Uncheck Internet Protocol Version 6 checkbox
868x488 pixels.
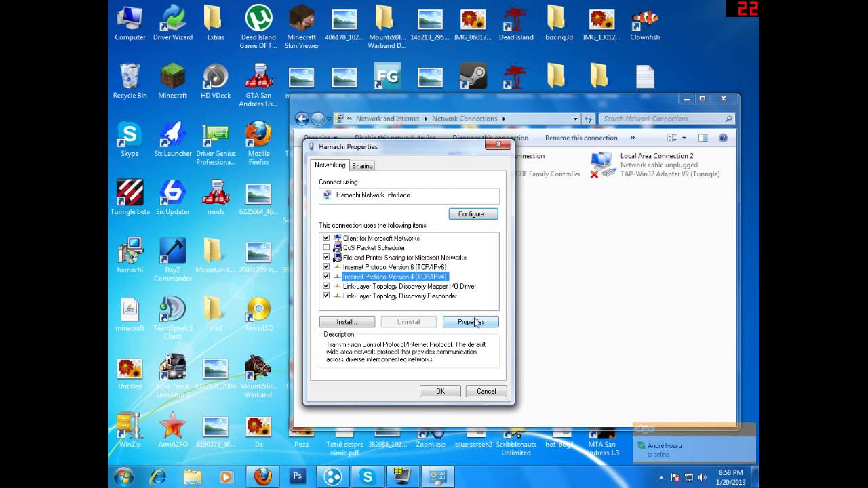pos(326,267)
